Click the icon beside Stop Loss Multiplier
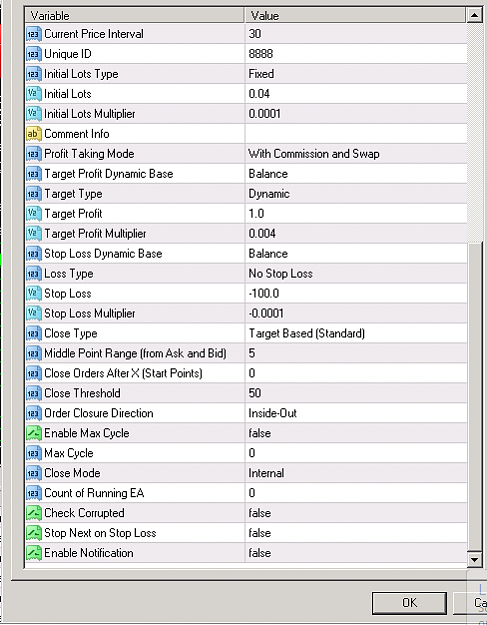Image resolution: width=487 pixels, height=625 pixels. coord(34,313)
